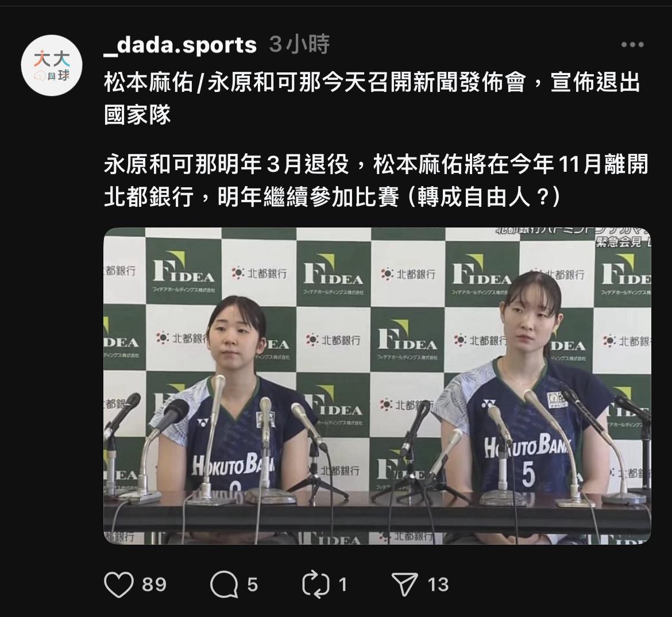Viewport: 672px width, 617px height.
Task: Repost using the circular arrows icon
Action: click(x=316, y=584)
